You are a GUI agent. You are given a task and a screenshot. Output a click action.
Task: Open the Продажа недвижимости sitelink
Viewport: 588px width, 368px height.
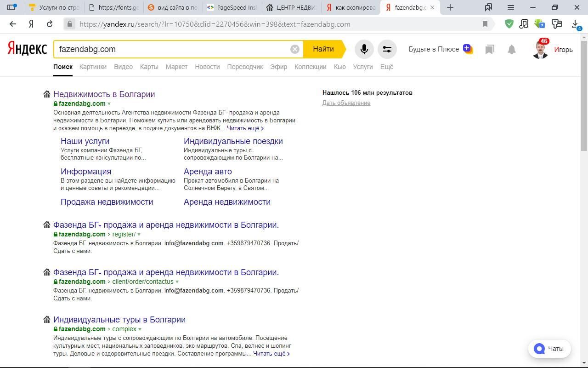(107, 202)
